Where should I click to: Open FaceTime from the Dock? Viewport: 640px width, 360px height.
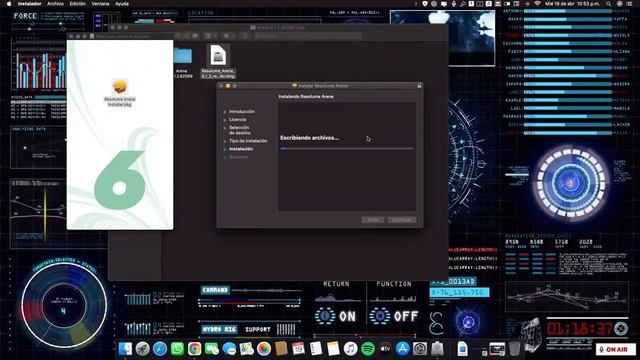tap(212, 349)
